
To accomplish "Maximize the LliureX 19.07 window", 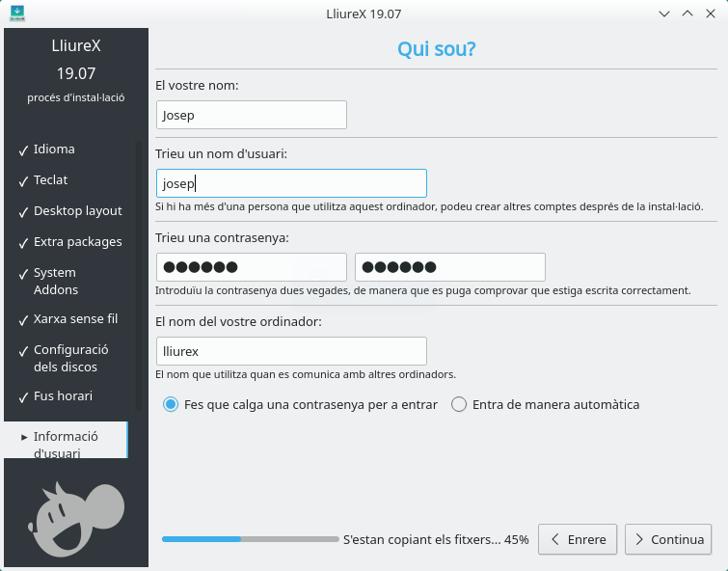I will click(x=688, y=14).
